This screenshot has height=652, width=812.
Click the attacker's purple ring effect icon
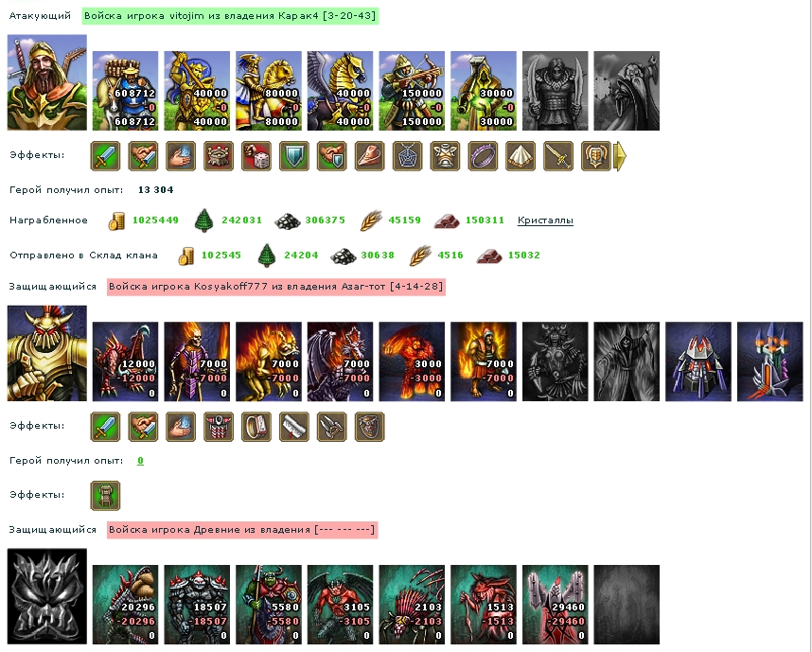pos(484,156)
